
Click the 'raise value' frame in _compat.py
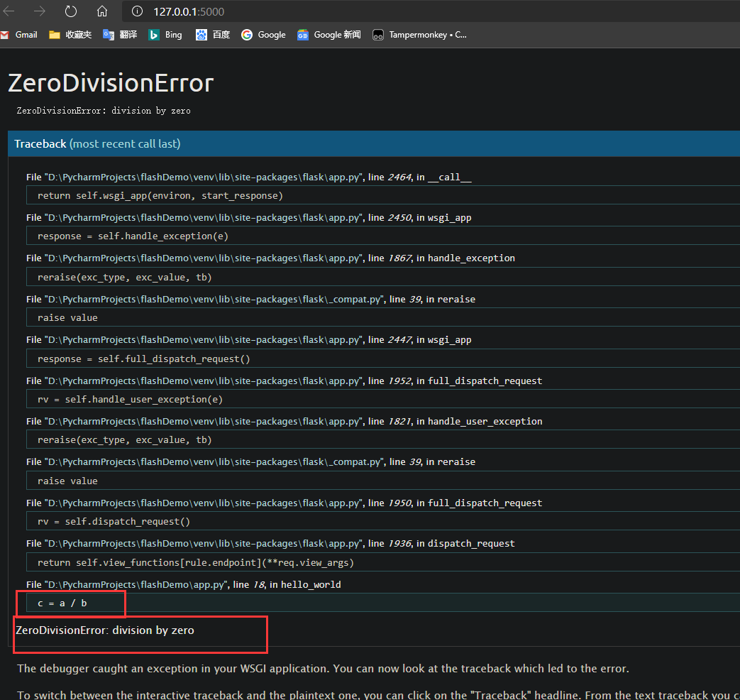click(67, 317)
